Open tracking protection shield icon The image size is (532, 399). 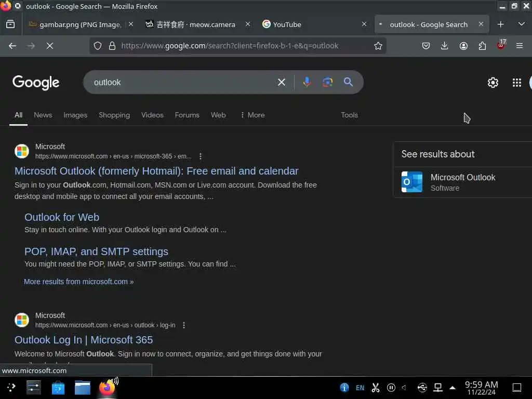coord(98,46)
